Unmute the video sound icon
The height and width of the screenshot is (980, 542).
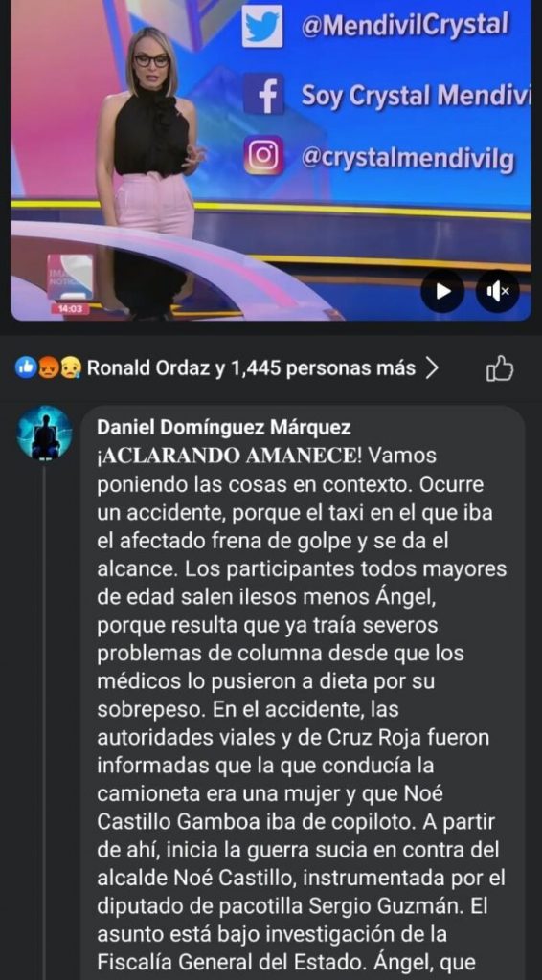pyautogui.click(x=498, y=291)
